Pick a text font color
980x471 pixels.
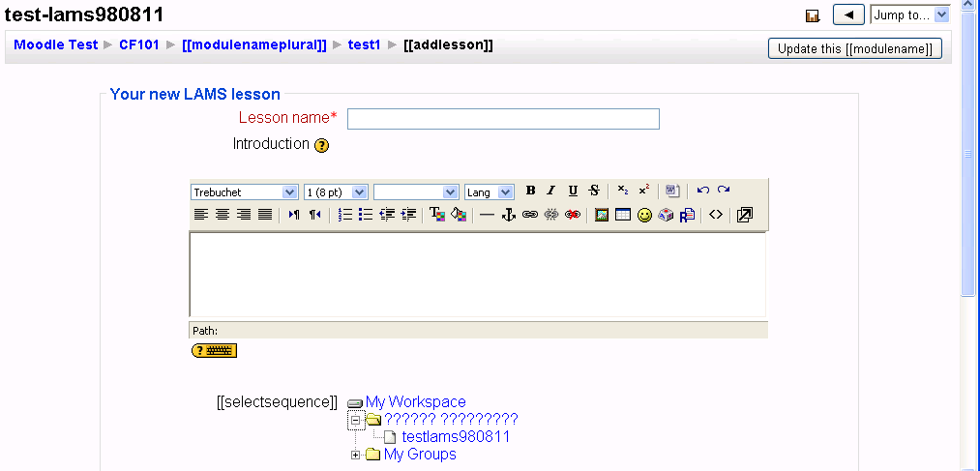pos(436,215)
